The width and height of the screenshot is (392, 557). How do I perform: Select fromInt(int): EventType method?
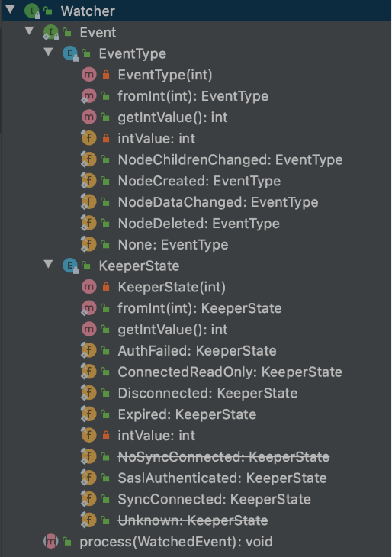(x=193, y=96)
